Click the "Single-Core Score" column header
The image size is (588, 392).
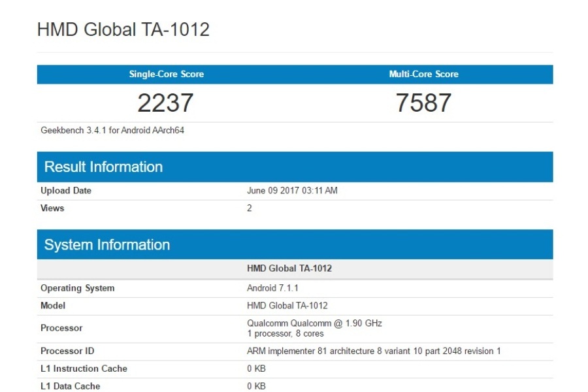pos(167,74)
